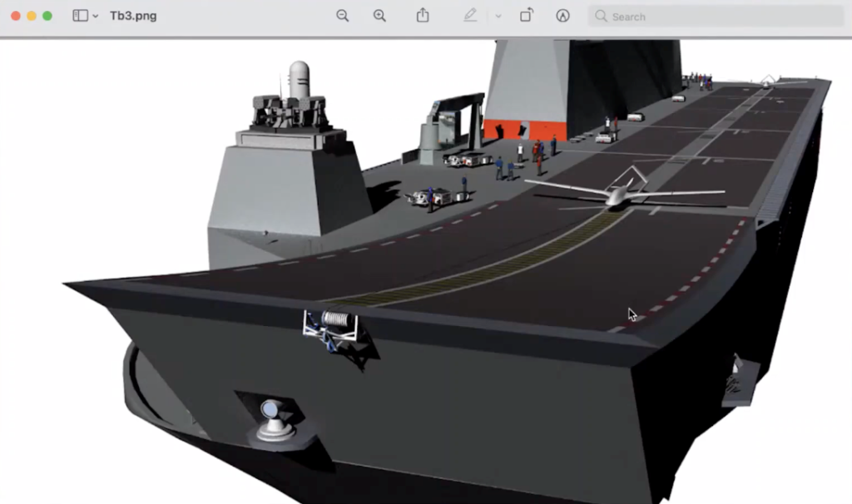
Task: Open the Share menu
Action: tap(423, 16)
